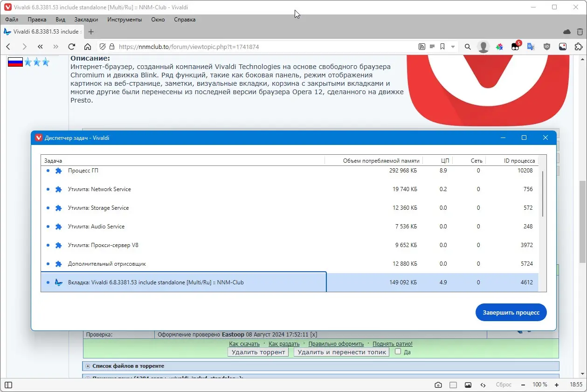Sort tasks by ЦП column

pyautogui.click(x=438, y=160)
